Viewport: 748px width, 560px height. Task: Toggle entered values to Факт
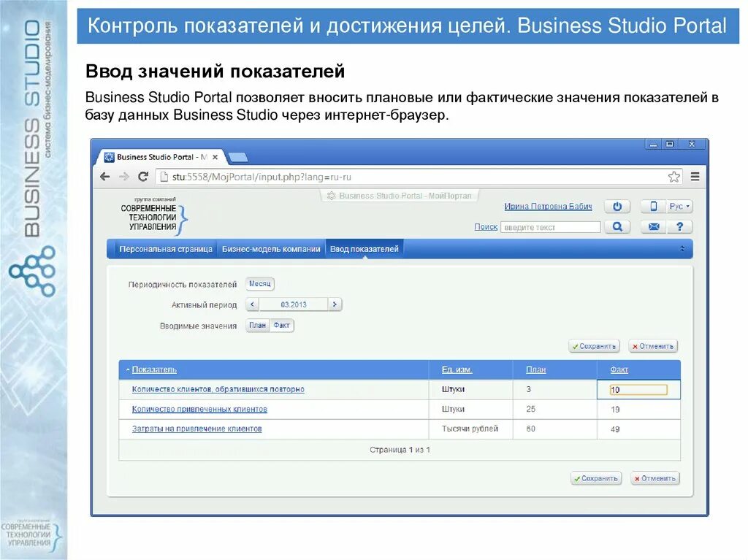point(281,326)
